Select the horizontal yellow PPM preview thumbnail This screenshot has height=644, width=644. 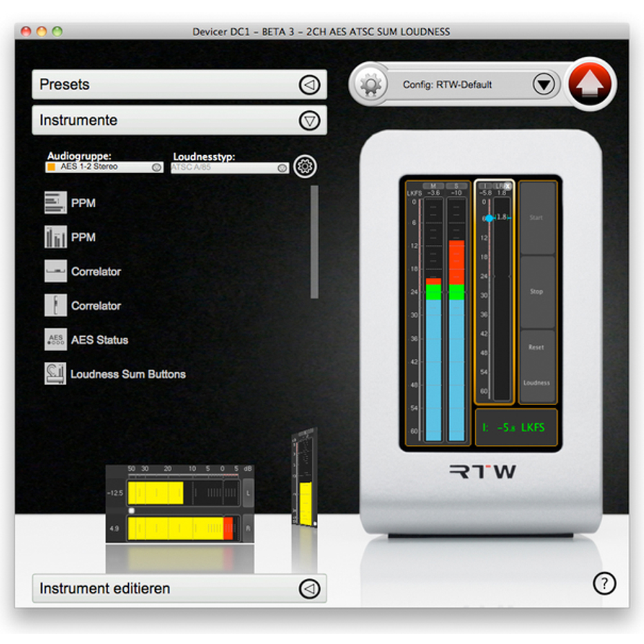(x=180, y=504)
